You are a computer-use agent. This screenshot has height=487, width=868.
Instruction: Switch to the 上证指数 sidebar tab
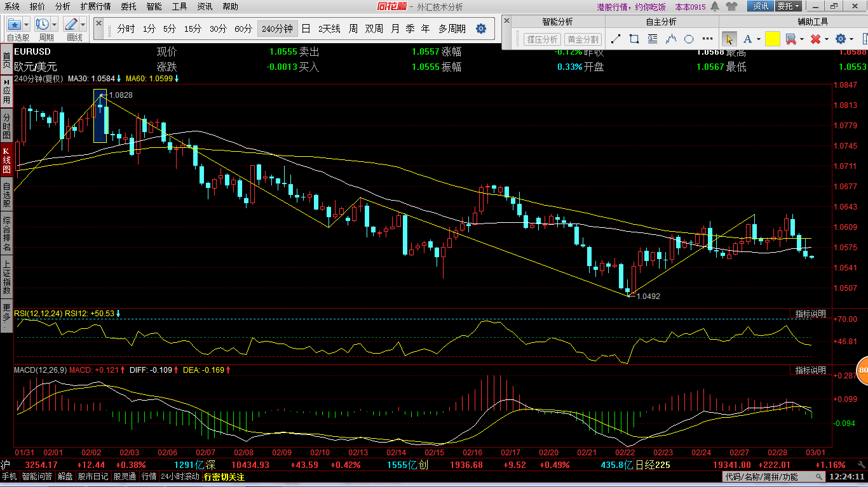[x=6, y=277]
